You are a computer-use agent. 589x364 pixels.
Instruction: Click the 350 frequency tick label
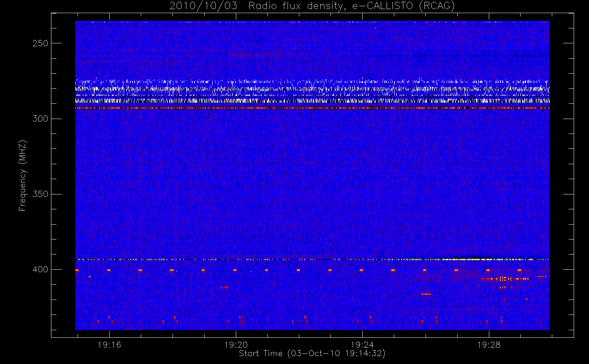coord(40,194)
